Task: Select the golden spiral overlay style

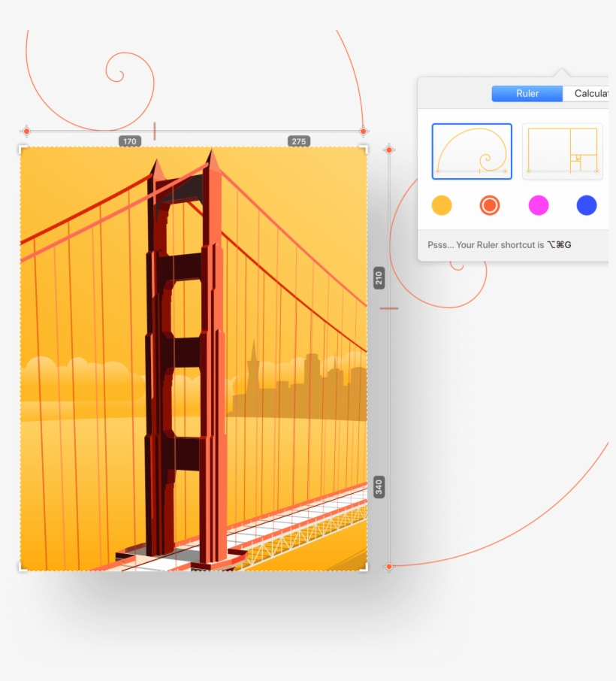Action: [x=471, y=151]
